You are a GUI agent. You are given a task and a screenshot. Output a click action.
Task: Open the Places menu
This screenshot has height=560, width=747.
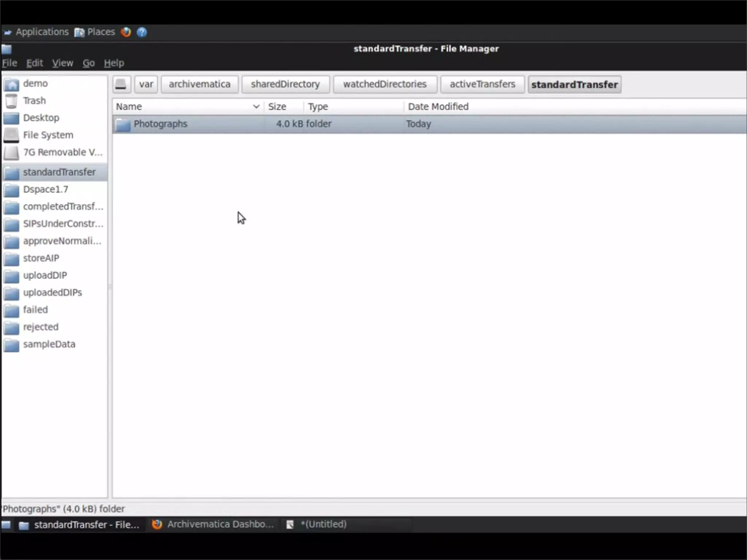tap(100, 32)
